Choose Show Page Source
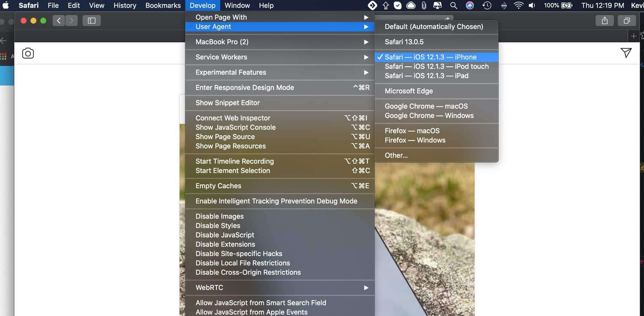Screen dimensions: 644x316 [x=280, y=137]
